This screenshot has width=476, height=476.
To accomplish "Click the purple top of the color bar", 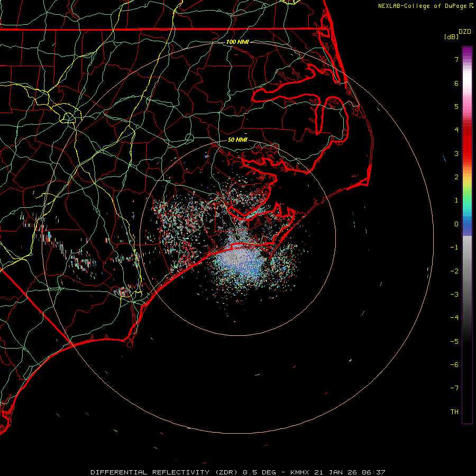I will pyautogui.click(x=467, y=51).
